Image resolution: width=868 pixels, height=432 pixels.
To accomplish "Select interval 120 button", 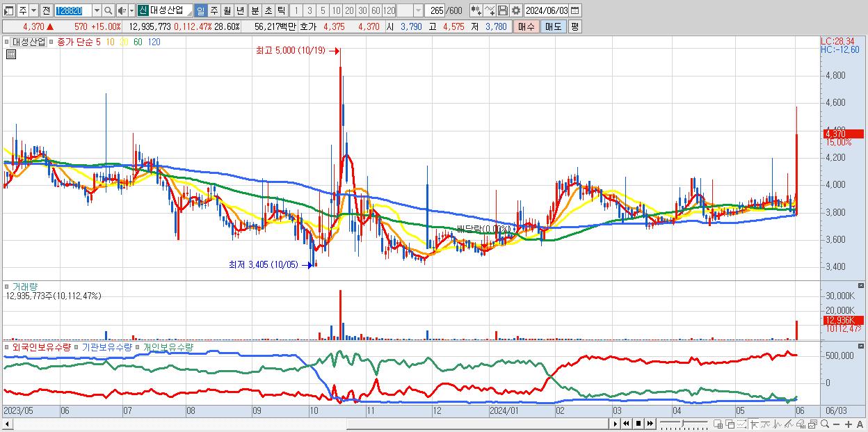I will pos(389,10).
